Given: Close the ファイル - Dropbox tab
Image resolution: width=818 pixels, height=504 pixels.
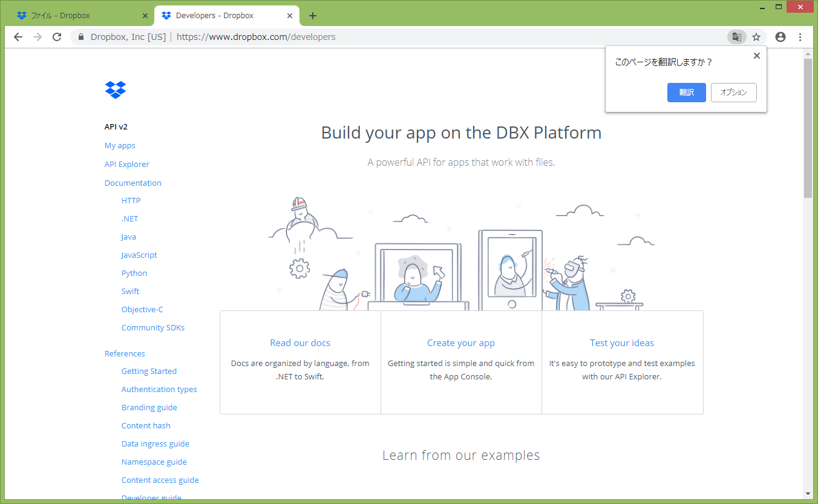Looking at the screenshot, I should click(145, 16).
